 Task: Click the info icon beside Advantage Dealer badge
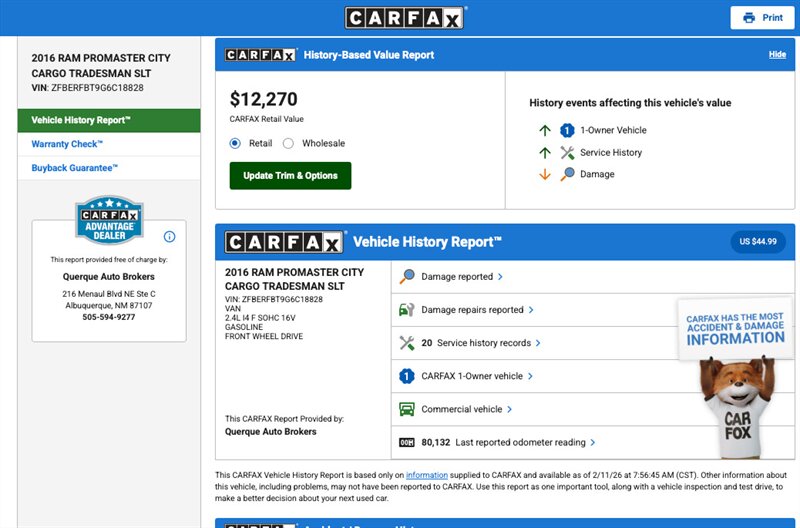[x=169, y=237]
